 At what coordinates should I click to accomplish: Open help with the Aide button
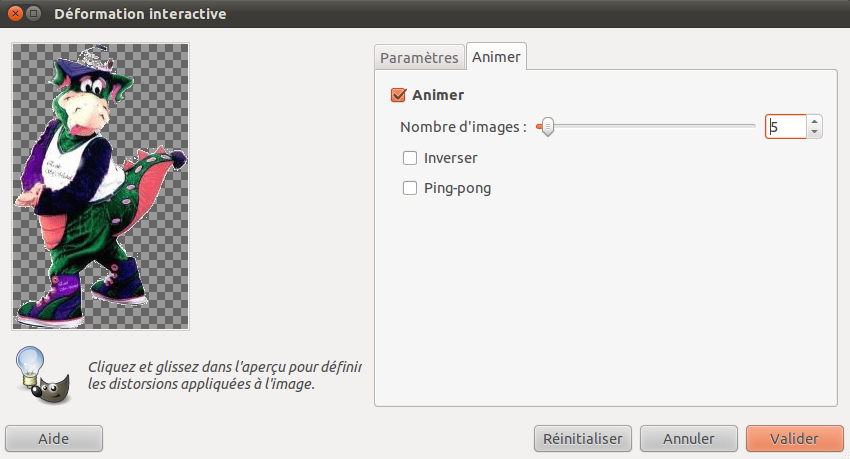pos(54,438)
